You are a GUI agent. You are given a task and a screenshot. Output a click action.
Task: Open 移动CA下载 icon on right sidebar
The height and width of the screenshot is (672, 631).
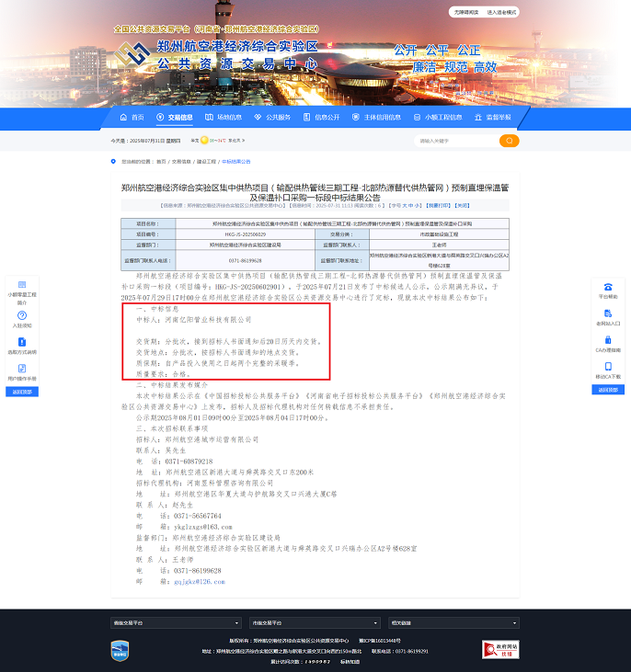coord(608,370)
